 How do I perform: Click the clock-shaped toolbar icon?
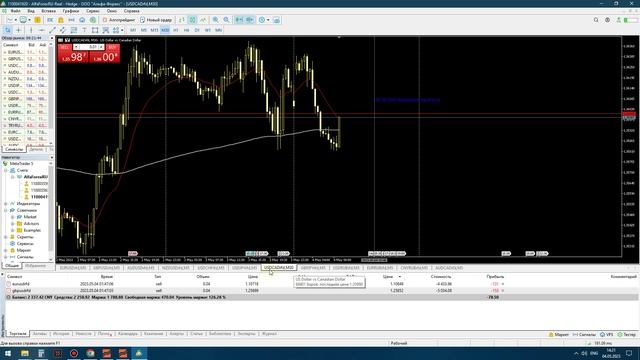coord(262,20)
